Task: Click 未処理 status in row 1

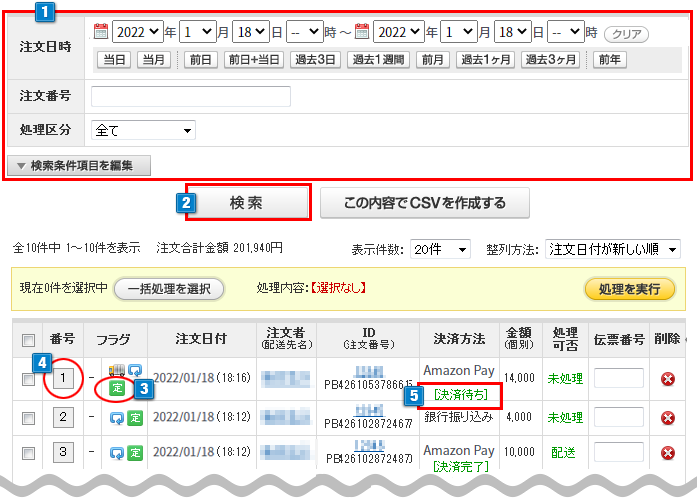Action: (565, 378)
